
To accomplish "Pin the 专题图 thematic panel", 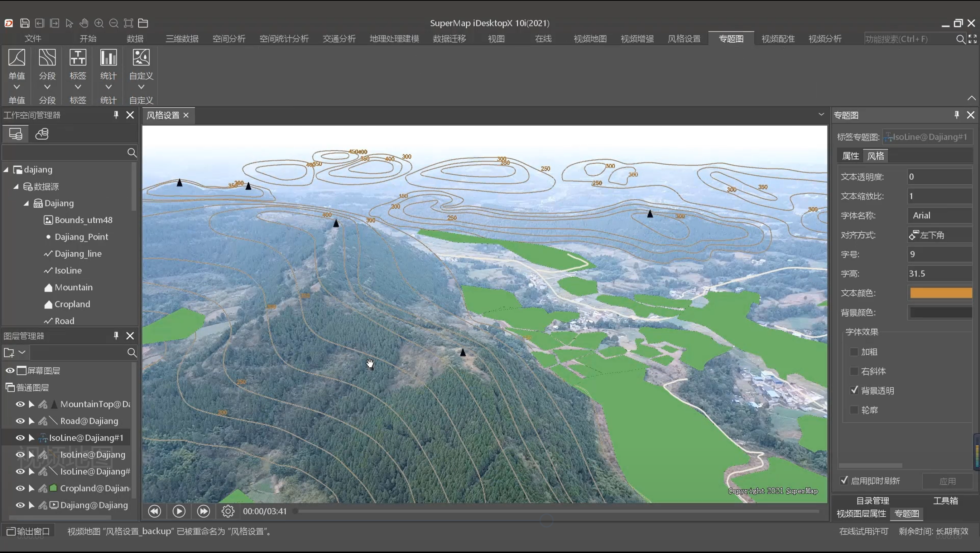I will 957,115.
